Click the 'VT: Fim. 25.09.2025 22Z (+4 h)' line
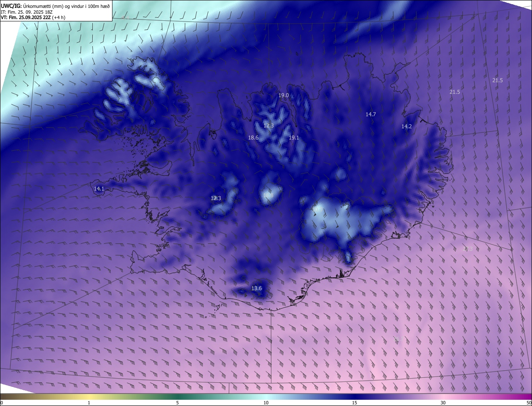532x406 pixels. (33, 17)
